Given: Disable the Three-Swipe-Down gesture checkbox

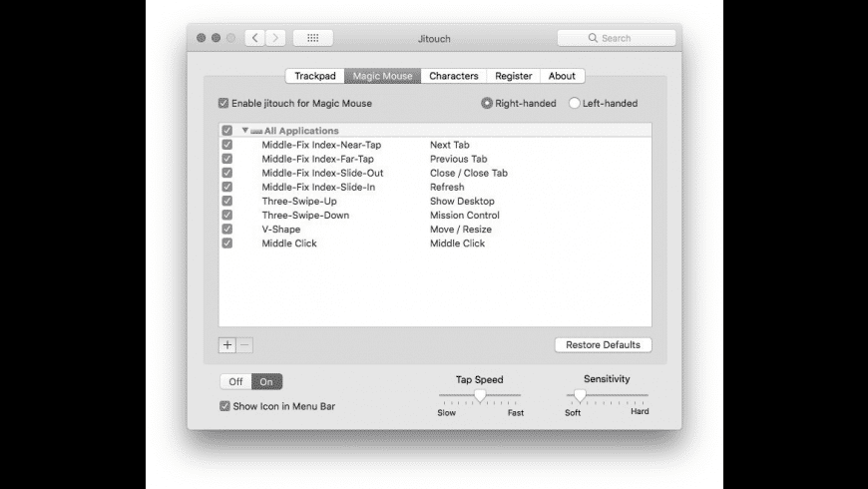Looking at the screenshot, I should [226, 215].
